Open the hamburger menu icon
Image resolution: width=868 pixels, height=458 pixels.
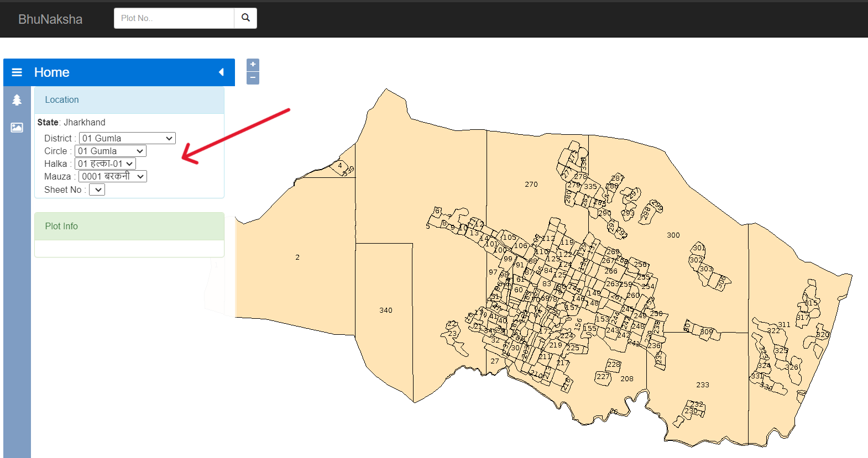click(17, 72)
